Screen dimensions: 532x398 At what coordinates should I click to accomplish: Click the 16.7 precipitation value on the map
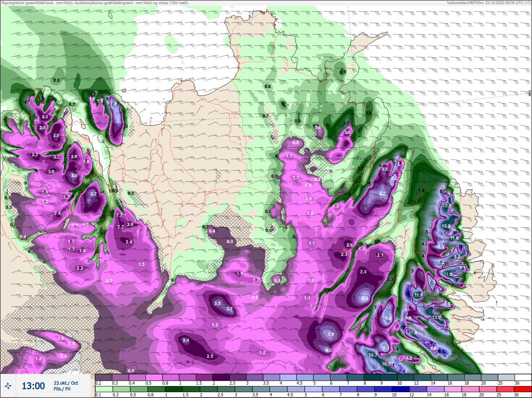click(387, 364)
